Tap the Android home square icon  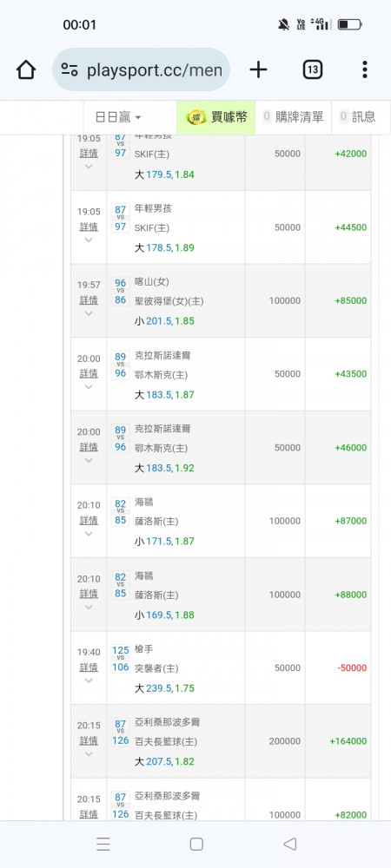click(196, 844)
